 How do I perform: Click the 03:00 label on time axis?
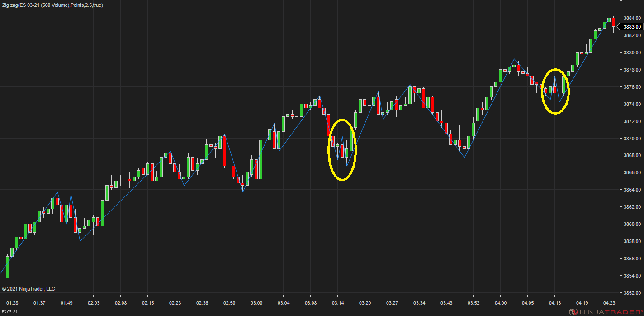pyautogui.click(x=256, y=303)
